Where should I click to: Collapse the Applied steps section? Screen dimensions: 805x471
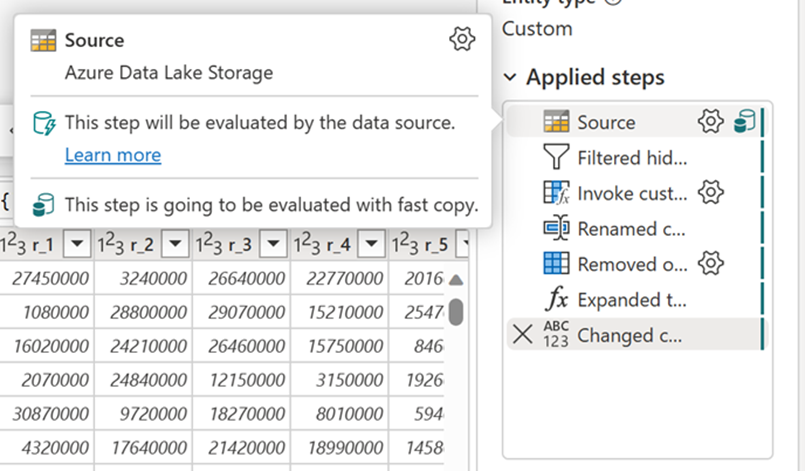[511, 77]
